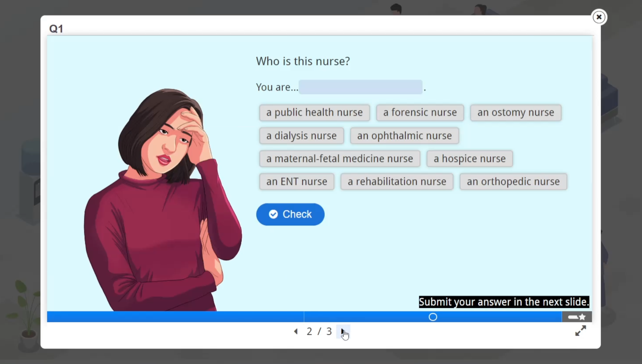This screenshot has height=364, width=642.
Task: Pick 'a maternal-fetal medicine nurse' option
Action: (x=340, y=159)
